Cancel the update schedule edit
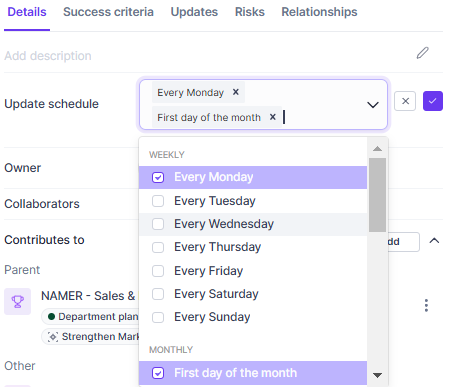456x387 pixels. (x=405, y=101)
